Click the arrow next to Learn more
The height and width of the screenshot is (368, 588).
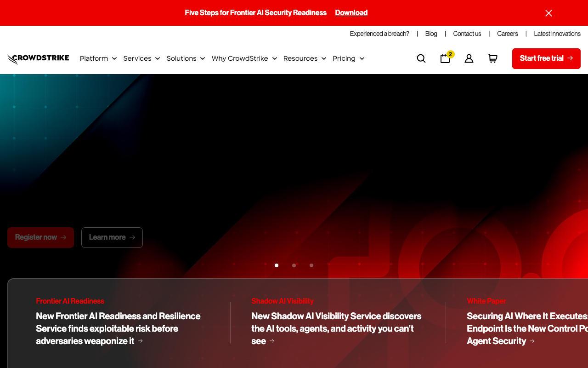(x=133, y=237)
